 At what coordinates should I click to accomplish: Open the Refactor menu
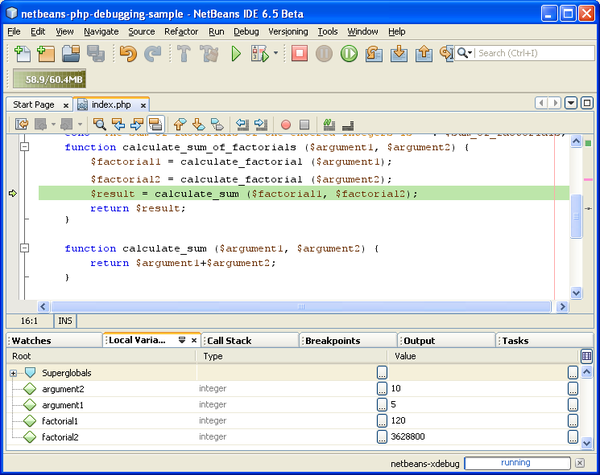[181, 32]
